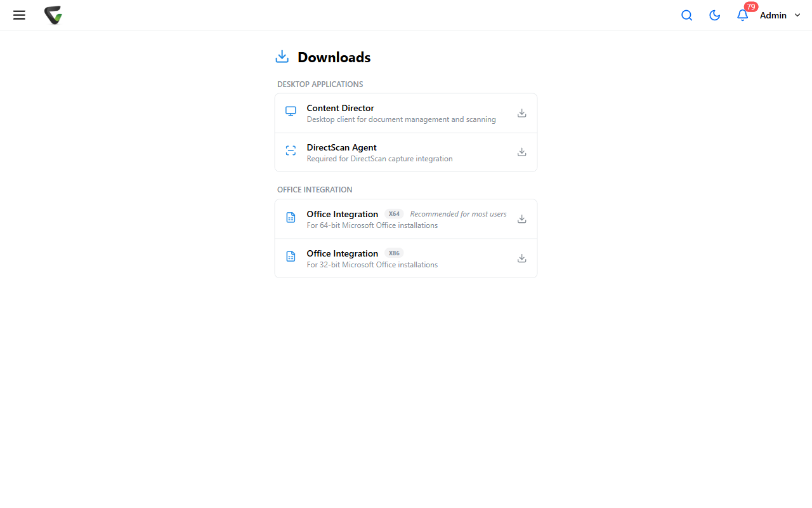Download Office Integration X86 installer
The image size is (812, 508).
click(x=522, y=258)
